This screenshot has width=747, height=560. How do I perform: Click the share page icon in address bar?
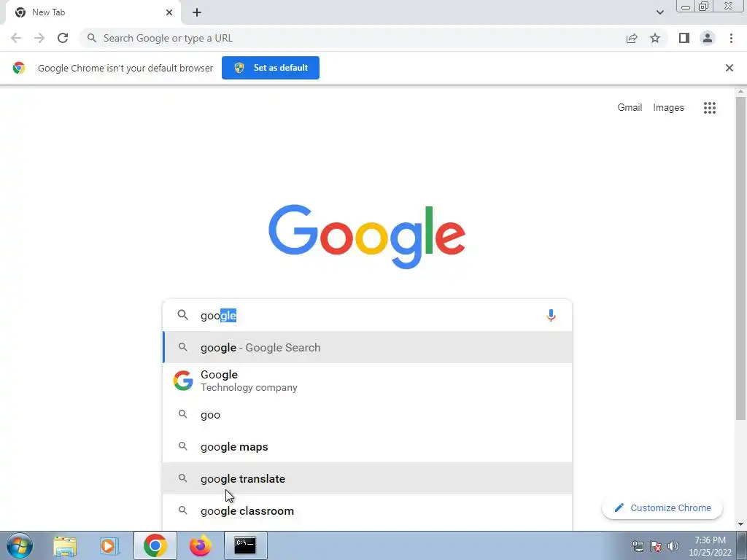(x=632, y=38)
